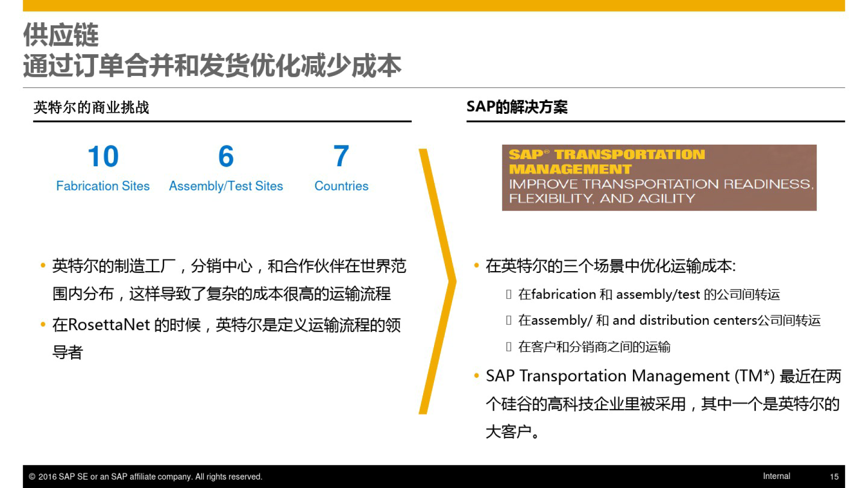868x488 pixels.
Task: Click the bullet starting '在RosettaNet 的时候'
Action: (x=226, y=325)
